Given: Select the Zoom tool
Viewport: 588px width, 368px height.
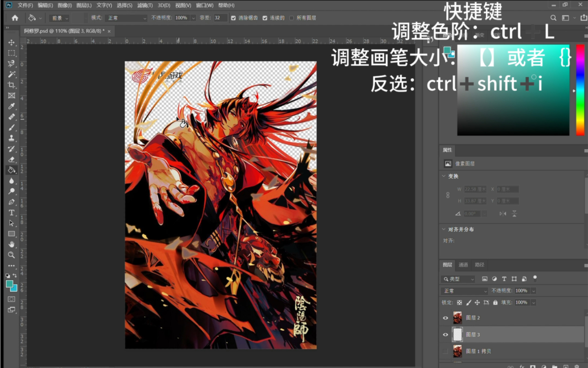Looking at the screenshot, I should pos(12,255).
